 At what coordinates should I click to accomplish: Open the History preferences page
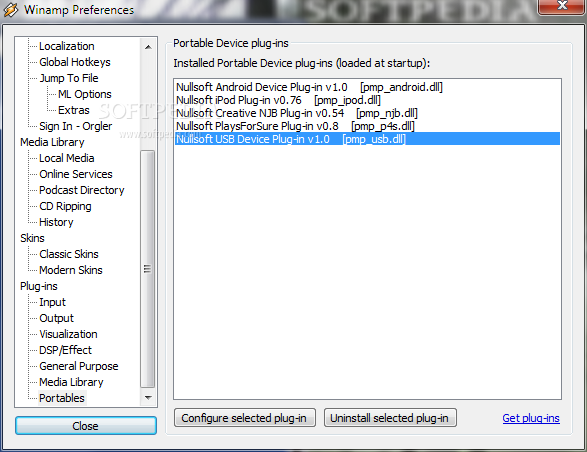tap(56, 222)
